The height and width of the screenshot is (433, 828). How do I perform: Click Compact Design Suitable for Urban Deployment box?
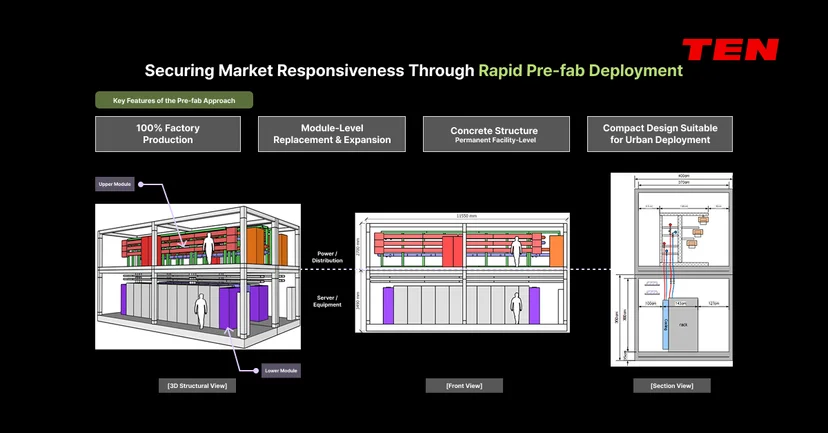(660, 134)
